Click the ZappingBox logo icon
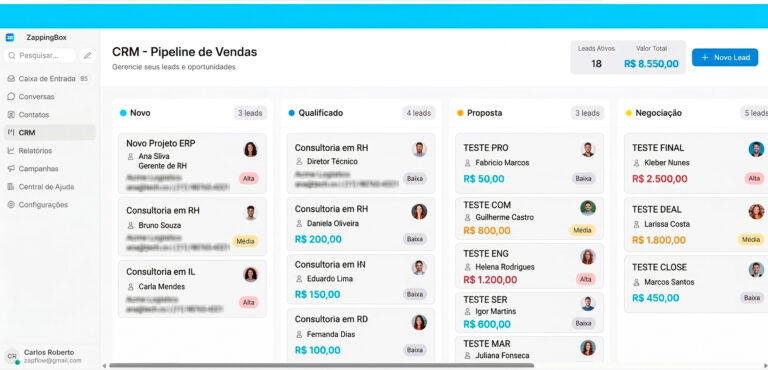 (10, 38)
